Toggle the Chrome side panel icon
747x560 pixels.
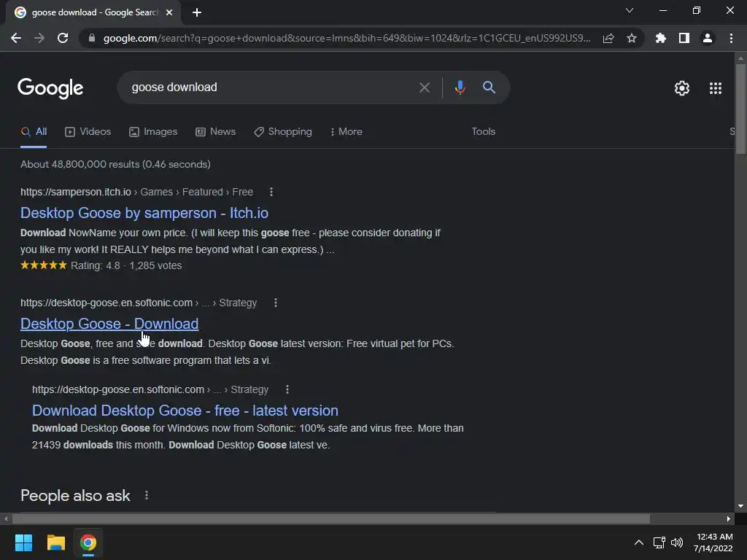[x=684, y=38]
